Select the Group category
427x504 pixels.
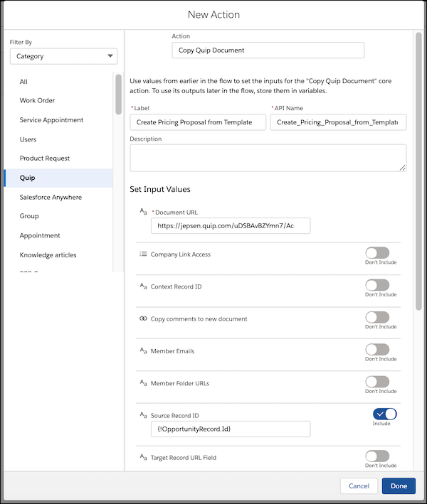(58, 216)
